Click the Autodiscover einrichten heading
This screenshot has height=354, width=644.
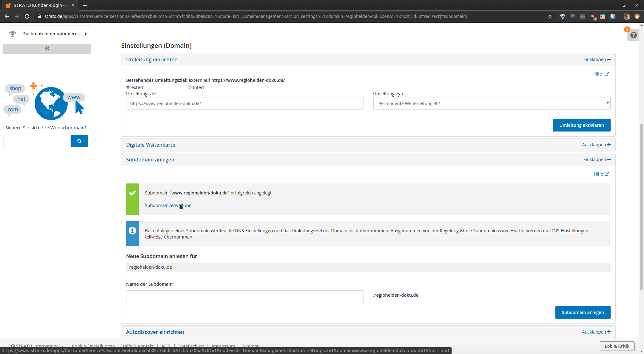tap(155, 332)
